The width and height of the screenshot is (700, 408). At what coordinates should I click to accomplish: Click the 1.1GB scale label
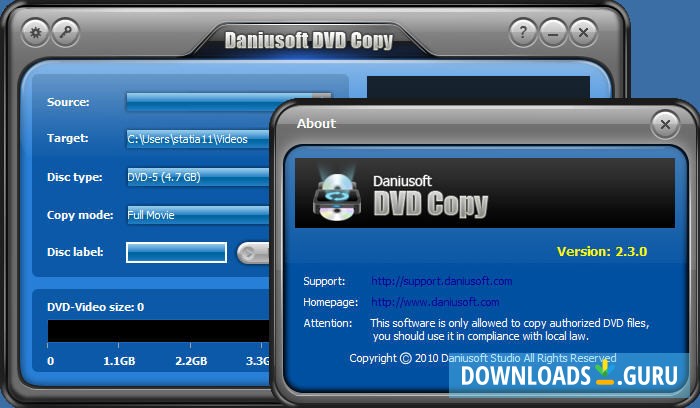tap(119, 361)
